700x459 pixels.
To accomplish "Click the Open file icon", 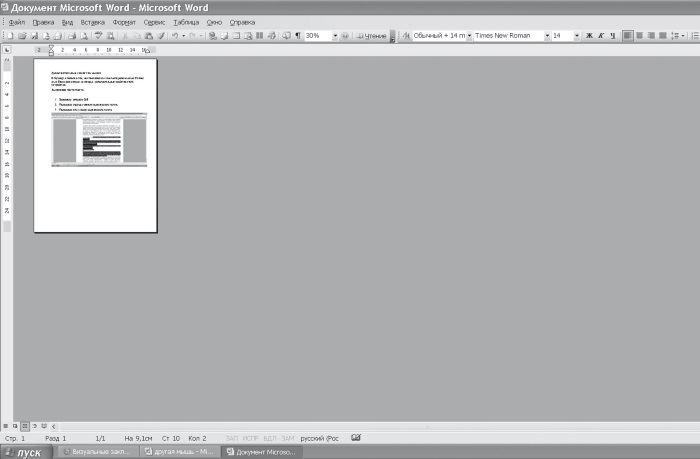I will click(21, 35).
